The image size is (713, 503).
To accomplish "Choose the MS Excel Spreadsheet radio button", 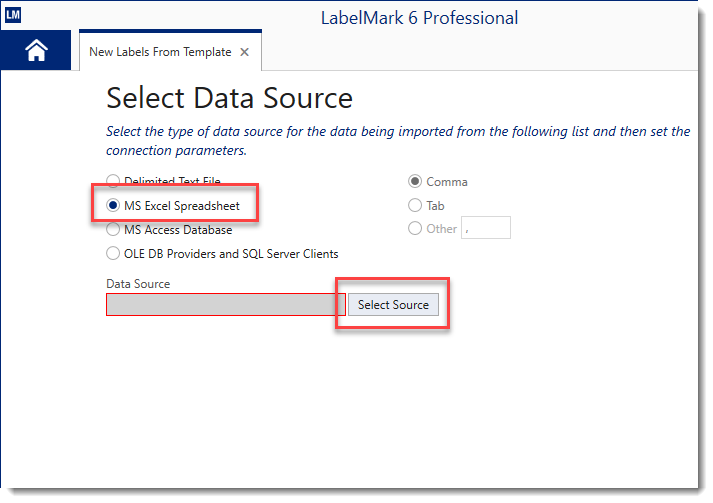I will coord(114,206).
